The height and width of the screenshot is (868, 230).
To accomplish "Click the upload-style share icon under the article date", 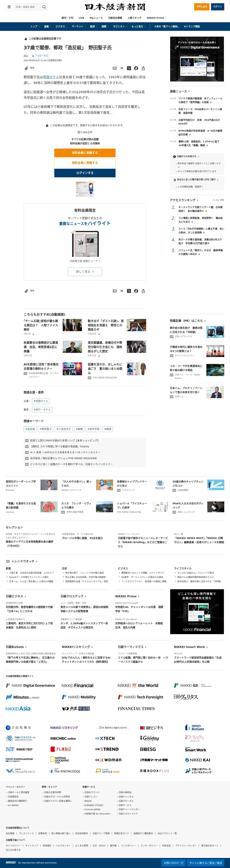I will pos(143,68).
